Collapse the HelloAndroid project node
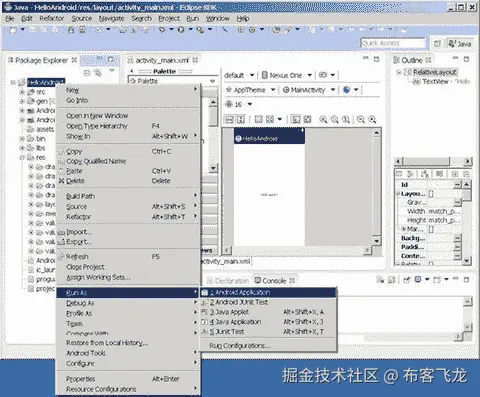Image resolution: width=480 pixels, height=397 pixels. (x=14, y=82)
